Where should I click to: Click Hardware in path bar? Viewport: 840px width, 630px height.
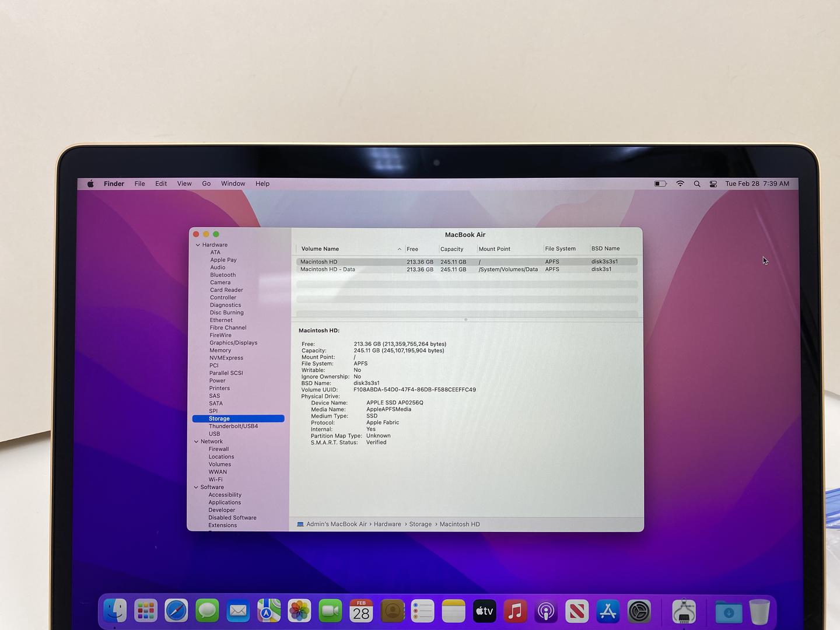[387, 524]
